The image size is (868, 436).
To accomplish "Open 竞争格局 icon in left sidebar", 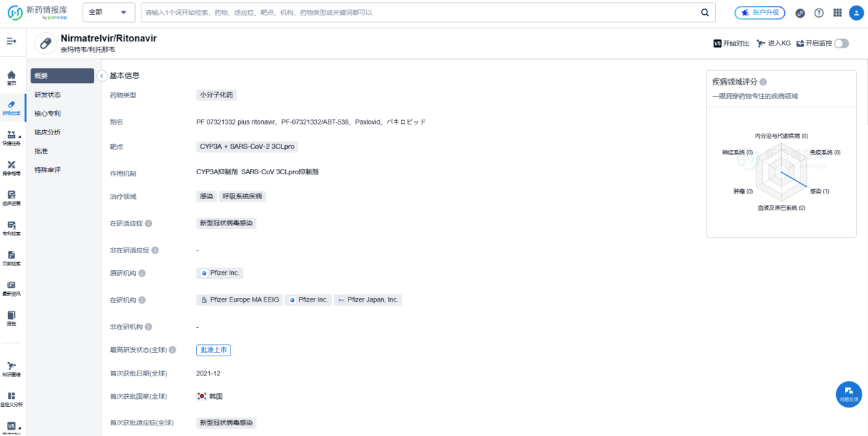I will pyautogui.click(x=11, y=166).
